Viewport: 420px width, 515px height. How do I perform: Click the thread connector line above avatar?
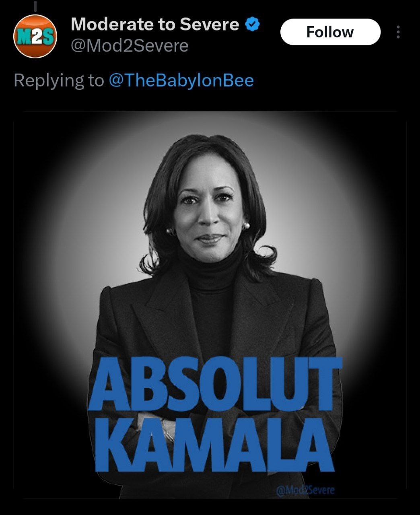click(x=35, y=6)
